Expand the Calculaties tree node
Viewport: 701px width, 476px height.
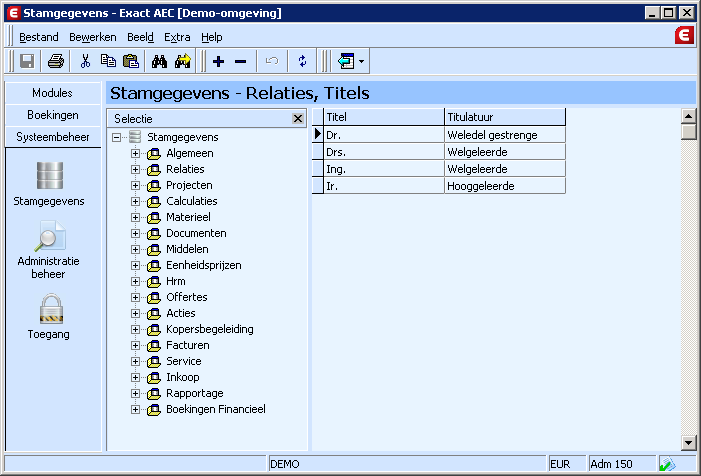pos(135,202)
